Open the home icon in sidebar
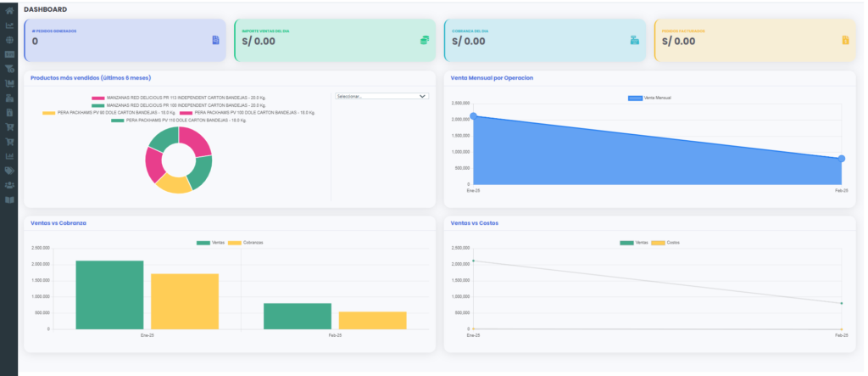The width and height of the screenshot is (868, 376). [9, 10]
